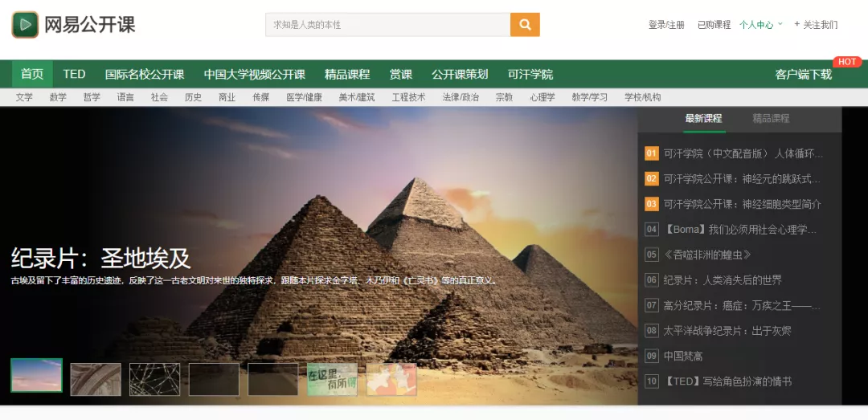Screen dimensions: 868x420
Task: Click the NetEase Open Course green play logo
Action: pos(25,25)
